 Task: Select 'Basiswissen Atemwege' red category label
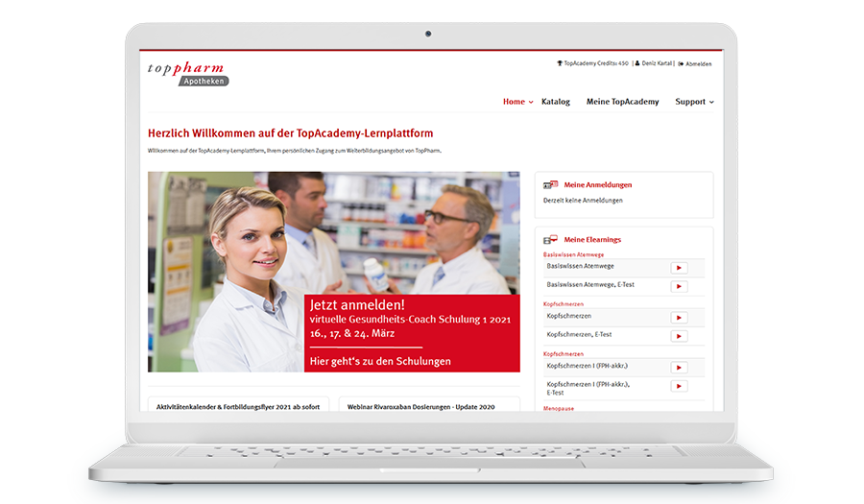coord(574,254)
